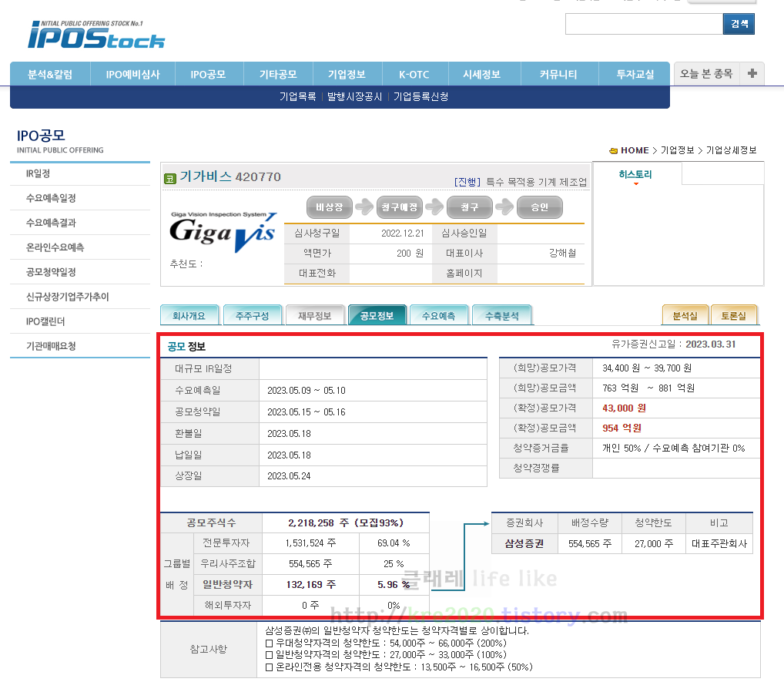
Task: Switch to the 수요예측 tab
Action: pos(439,315)
